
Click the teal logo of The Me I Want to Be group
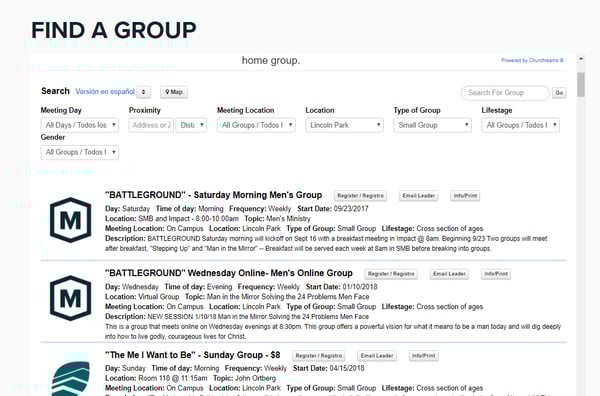point(70,377)
